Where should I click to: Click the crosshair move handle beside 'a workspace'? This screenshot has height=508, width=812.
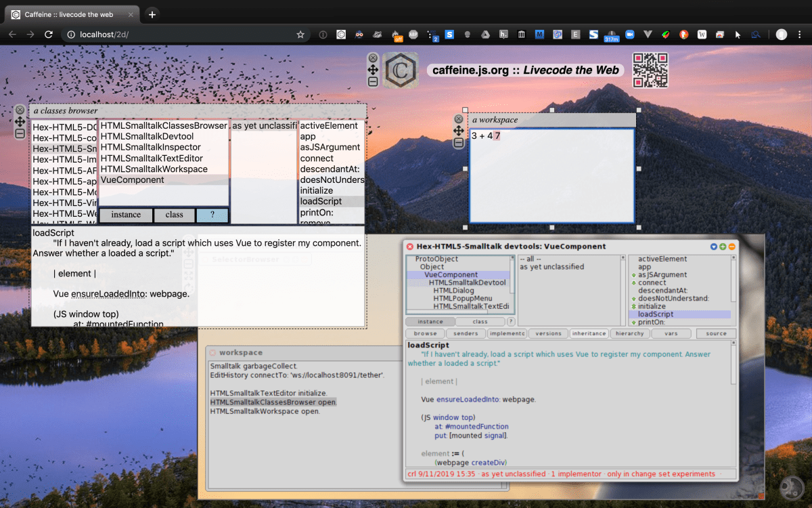click(x=459, y=130)
